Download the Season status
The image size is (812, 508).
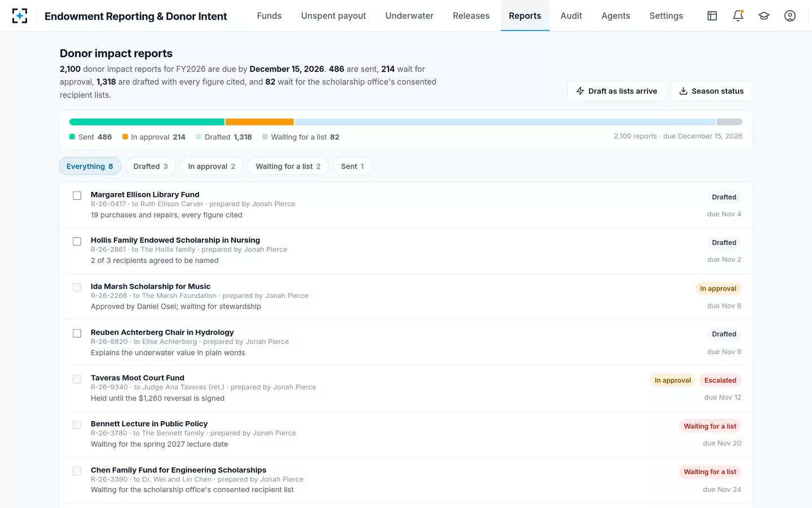click(x=711, y=91)
